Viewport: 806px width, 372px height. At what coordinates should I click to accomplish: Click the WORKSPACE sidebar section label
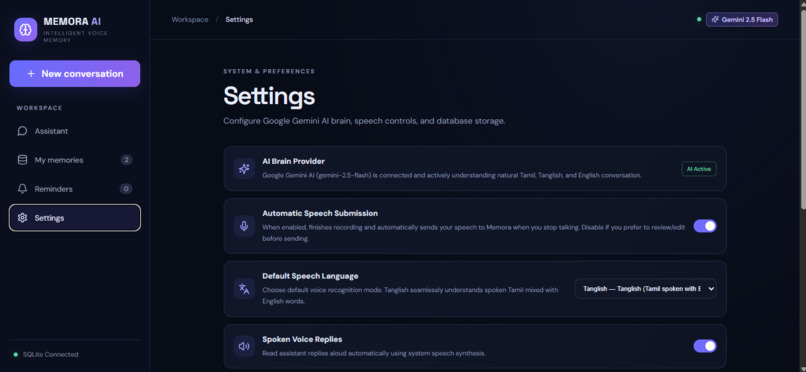click(39, 108)
